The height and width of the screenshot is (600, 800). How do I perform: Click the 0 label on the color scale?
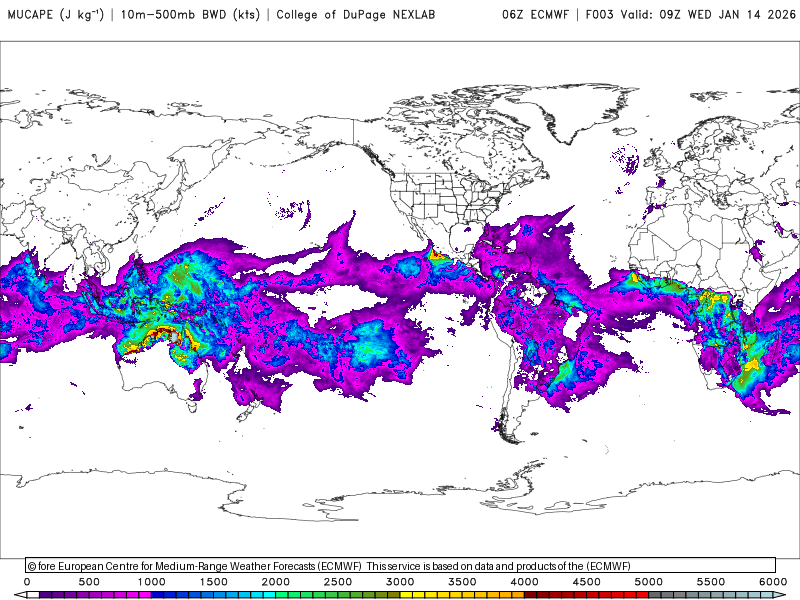pos(27,582)
